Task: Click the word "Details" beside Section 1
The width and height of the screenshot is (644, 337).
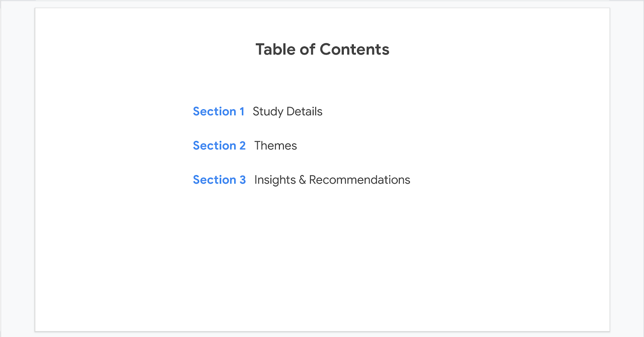Action: (304, 112)
